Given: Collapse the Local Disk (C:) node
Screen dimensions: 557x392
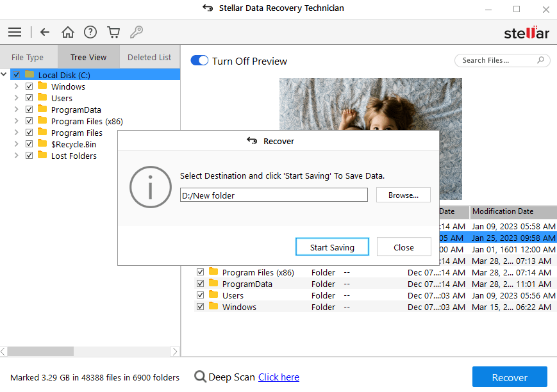Looking at the screenshot, I should pyautogui.click(x=4, y=74).
